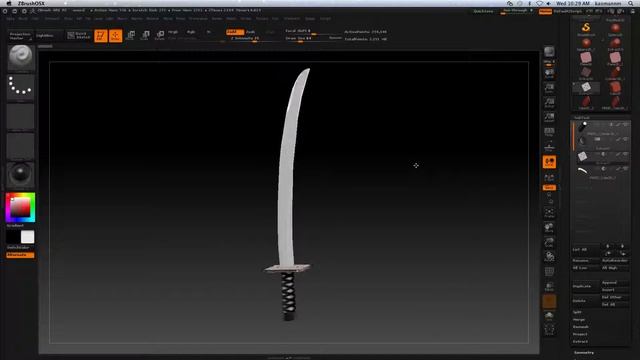Open the Dots stroke type picker

coord(21,87)
